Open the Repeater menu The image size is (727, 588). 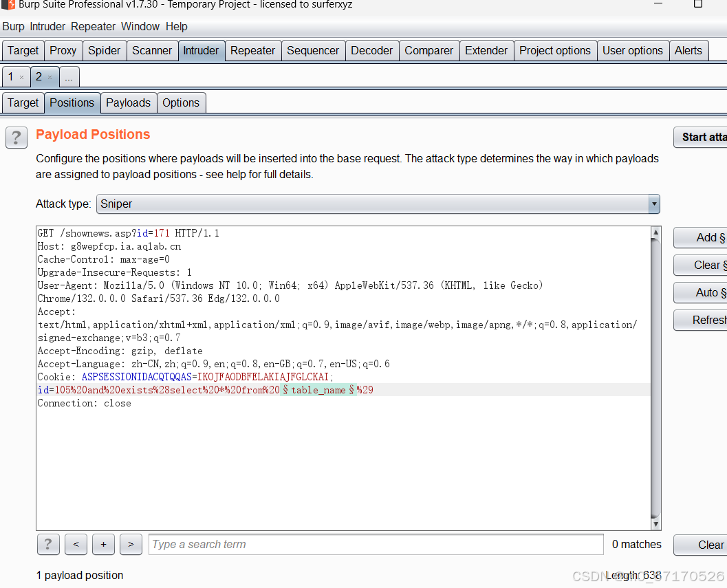pos(93,26)
